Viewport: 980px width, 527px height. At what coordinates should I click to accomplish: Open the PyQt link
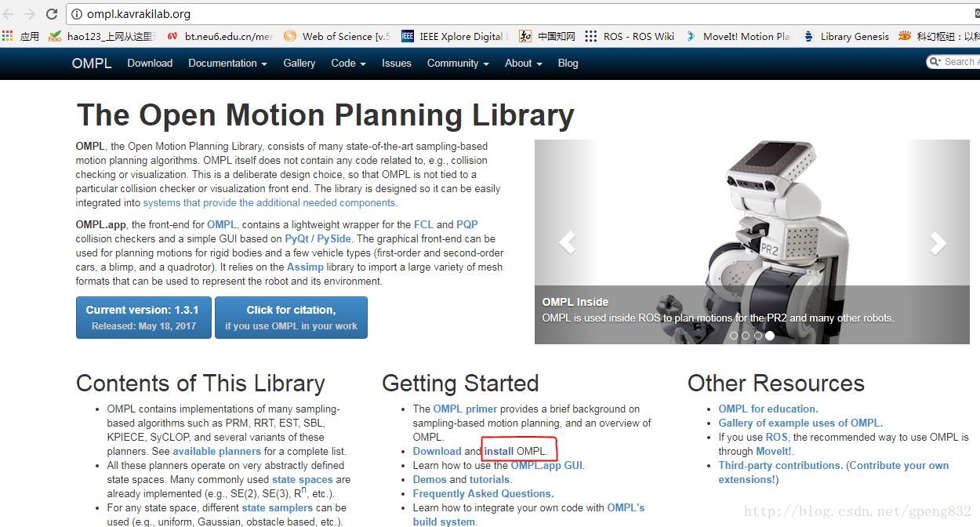click(x=296, y=238)
